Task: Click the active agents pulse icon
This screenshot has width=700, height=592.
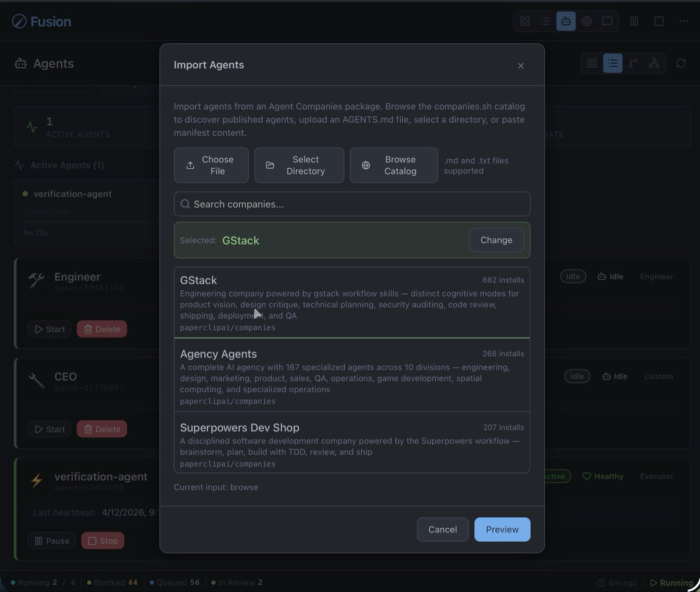Action: (32, 127)
